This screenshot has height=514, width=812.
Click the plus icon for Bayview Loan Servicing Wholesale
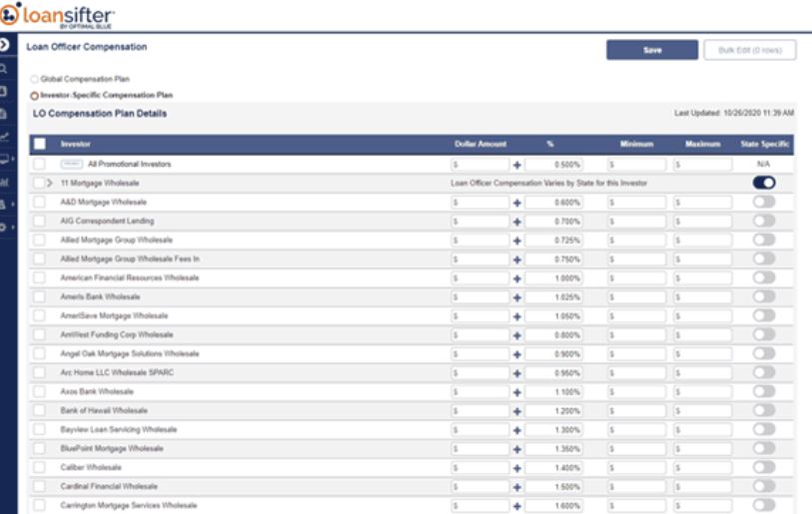click(516, 430)
